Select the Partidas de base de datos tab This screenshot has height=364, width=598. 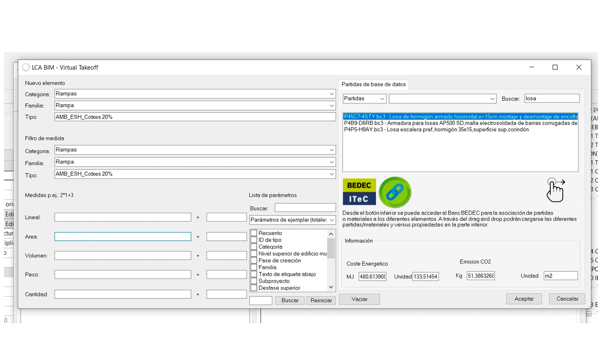point(373,84)
